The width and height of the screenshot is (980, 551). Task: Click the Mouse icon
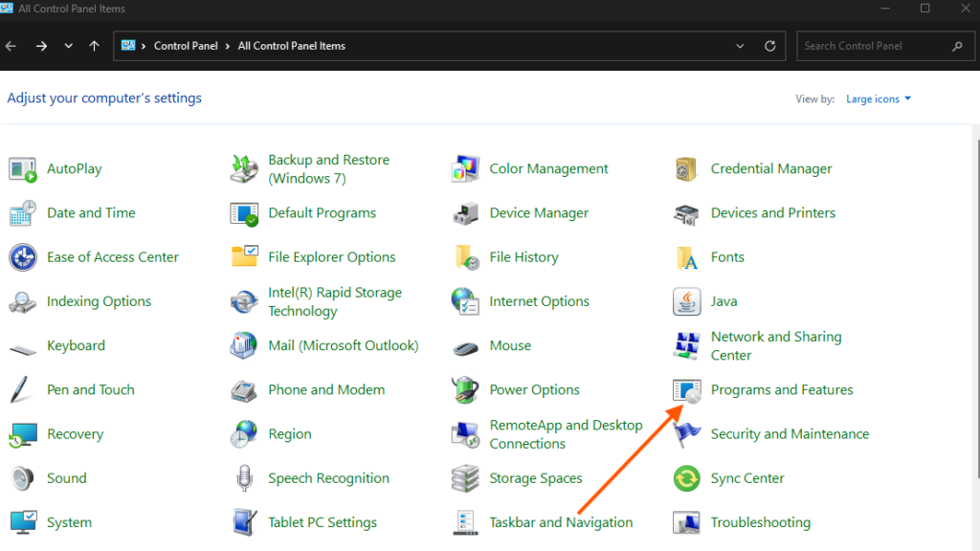click(465, 347)
